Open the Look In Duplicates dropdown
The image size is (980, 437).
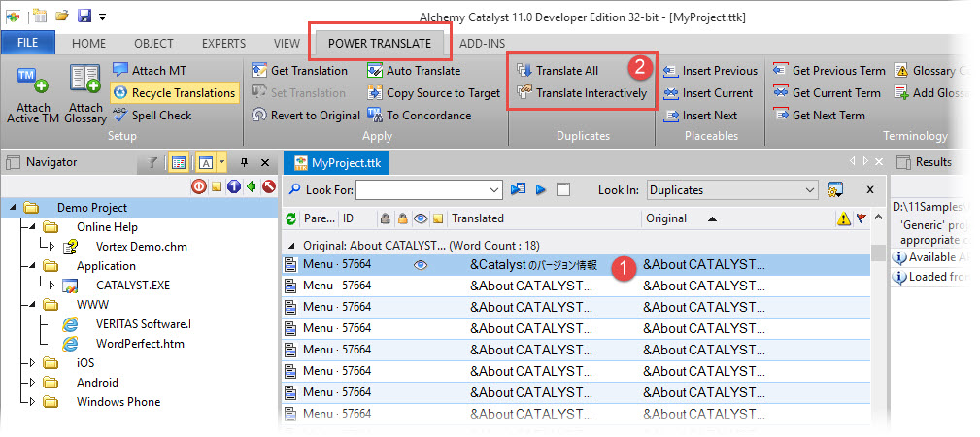(732, 190)
